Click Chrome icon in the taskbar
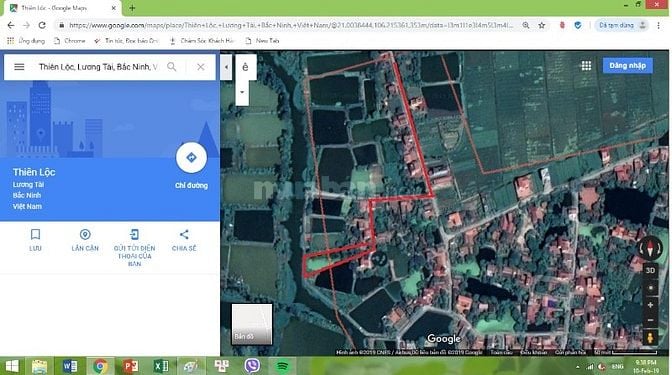The height and width of the screenshot is (375, 672). (x=100, y=366)
